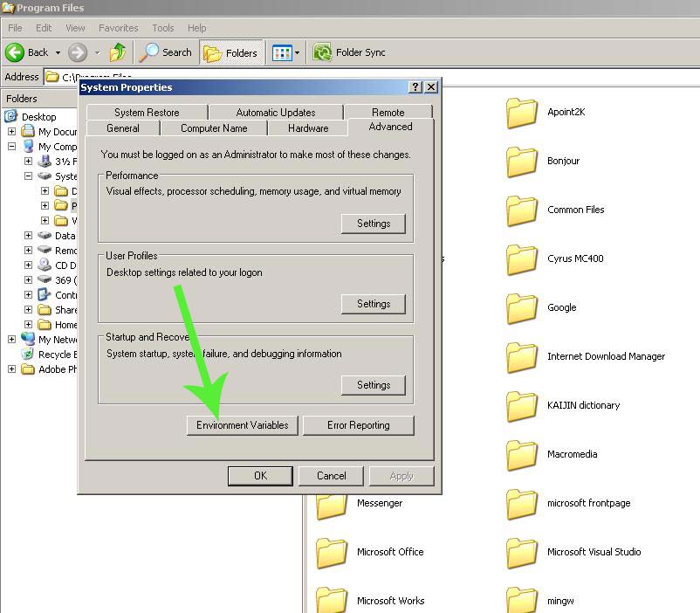This screenshot has height=613, width=700.
Task: Click the Environment Variables button
Action: pos(242,425)
